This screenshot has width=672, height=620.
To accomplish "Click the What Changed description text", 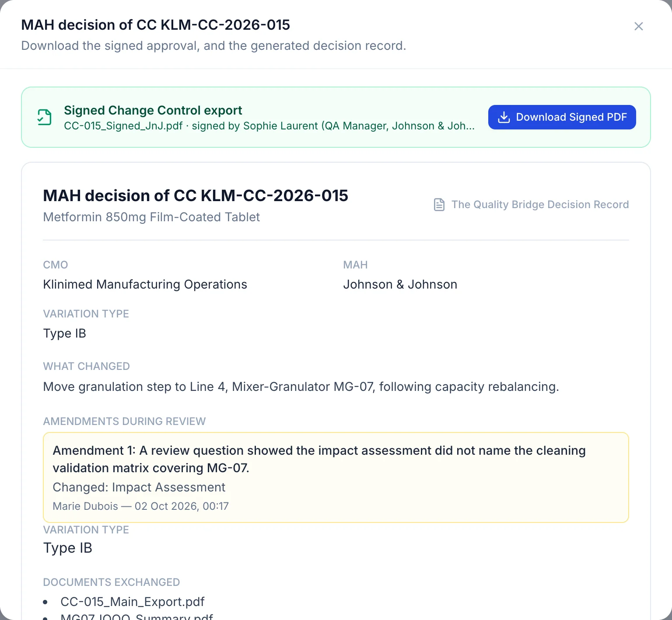I will tap(301, 387).
